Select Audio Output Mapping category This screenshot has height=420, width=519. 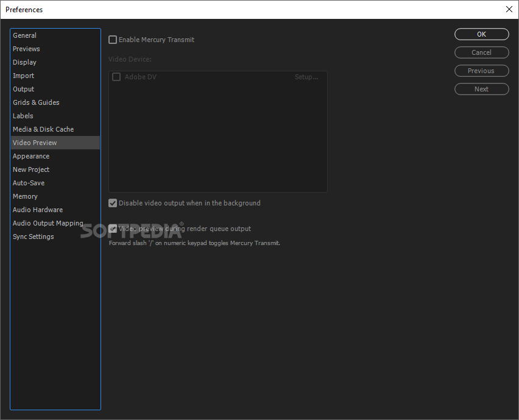coord(55,223)
